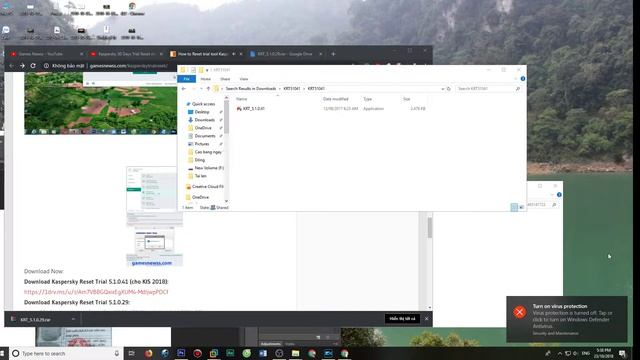Image resolution: width=640 pixels, height=360 pixels.
Task: Open the File tab in File Explorer
Action: (x=187, y=79)
